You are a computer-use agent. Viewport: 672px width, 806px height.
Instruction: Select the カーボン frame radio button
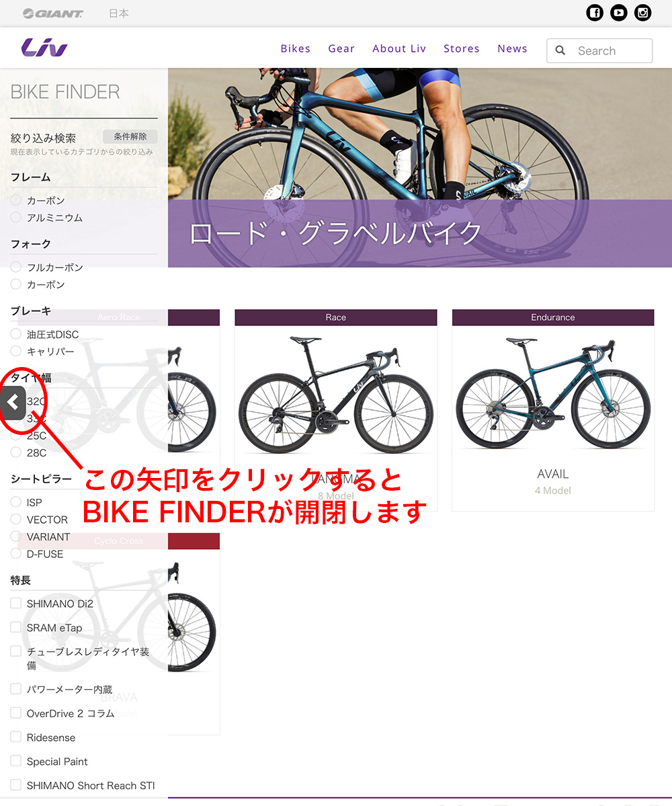16,200
